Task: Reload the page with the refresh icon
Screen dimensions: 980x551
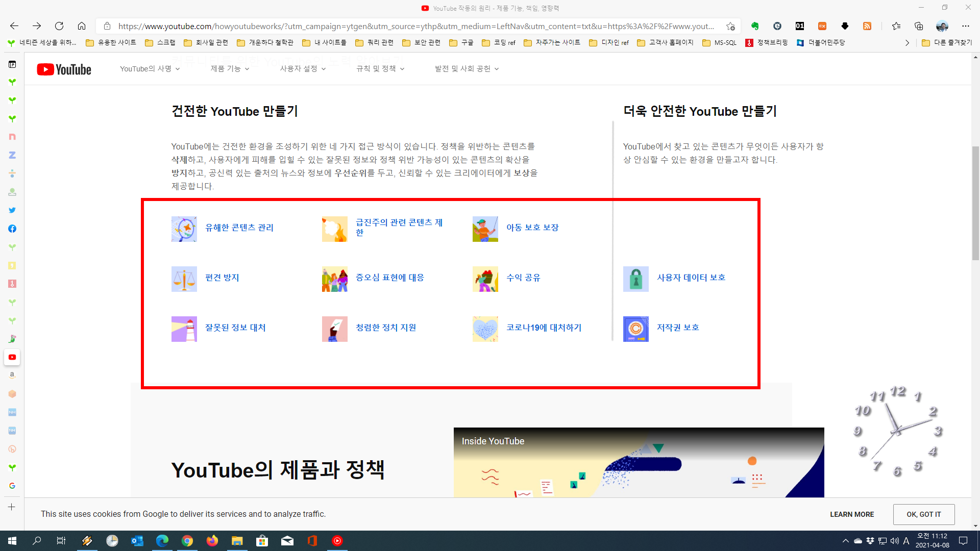Action: [59, 26]
